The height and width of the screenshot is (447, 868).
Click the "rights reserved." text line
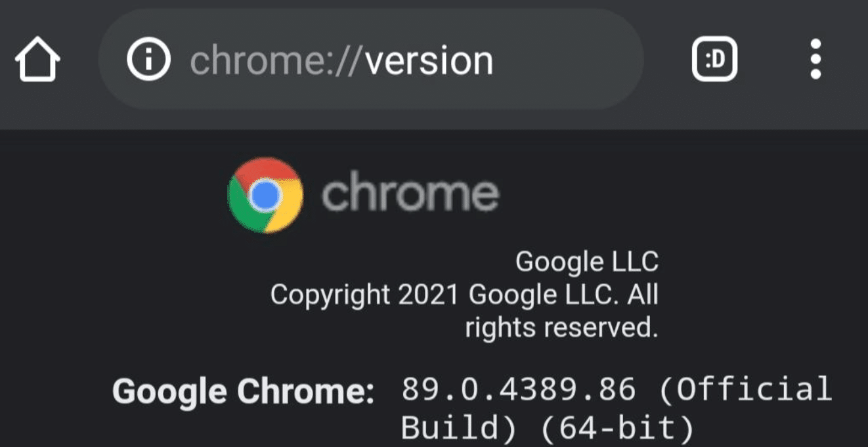point(561,327)
